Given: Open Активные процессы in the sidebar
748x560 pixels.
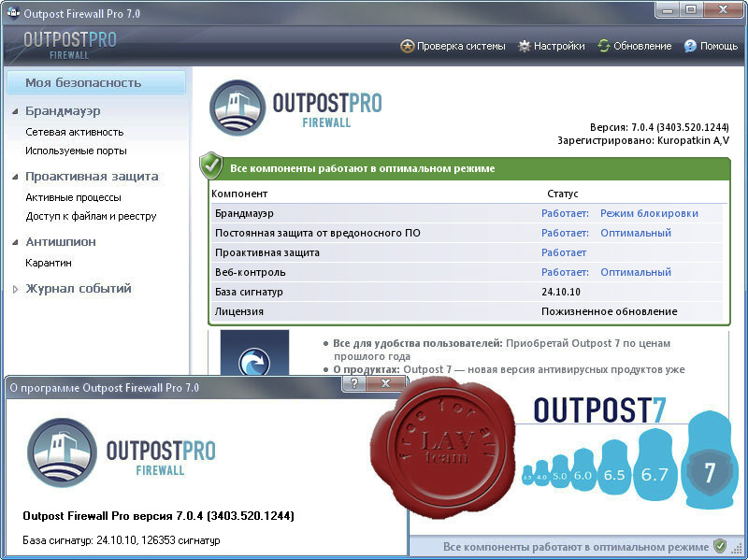Looking at the screenshot, I should click(x=73, y=197).
